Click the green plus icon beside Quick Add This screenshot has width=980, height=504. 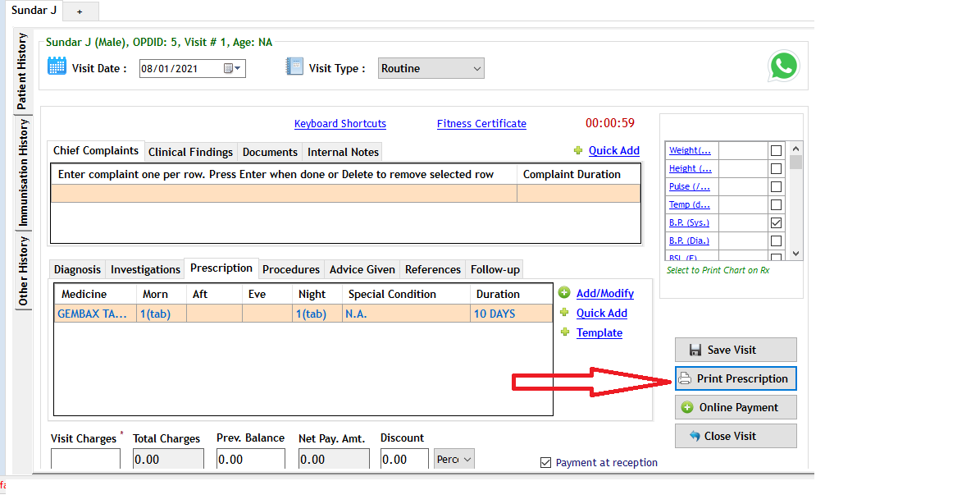coord(579,150)
